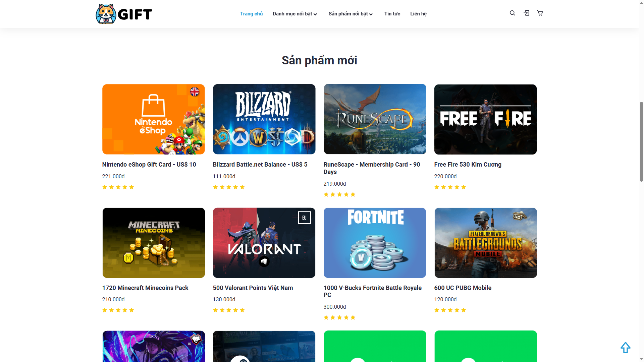Screen dimensions: 644x362
Task: Click the cat GIFT logo
Action: pyautogui.click(x=124, y=14)
